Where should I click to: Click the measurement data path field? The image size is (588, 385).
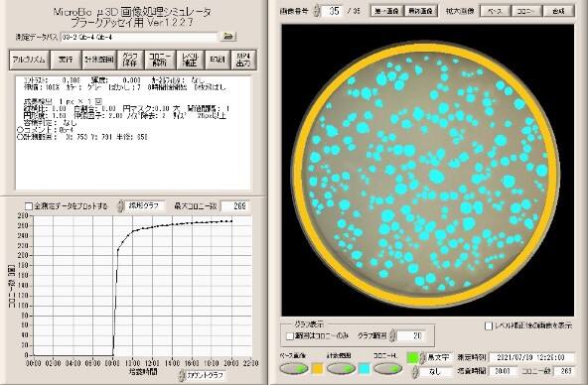[139, 37]
